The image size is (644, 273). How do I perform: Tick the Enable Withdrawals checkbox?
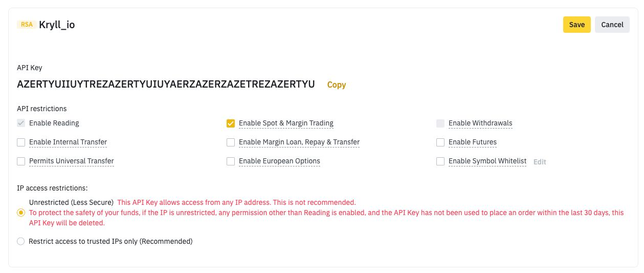click(x=440, y=123)
